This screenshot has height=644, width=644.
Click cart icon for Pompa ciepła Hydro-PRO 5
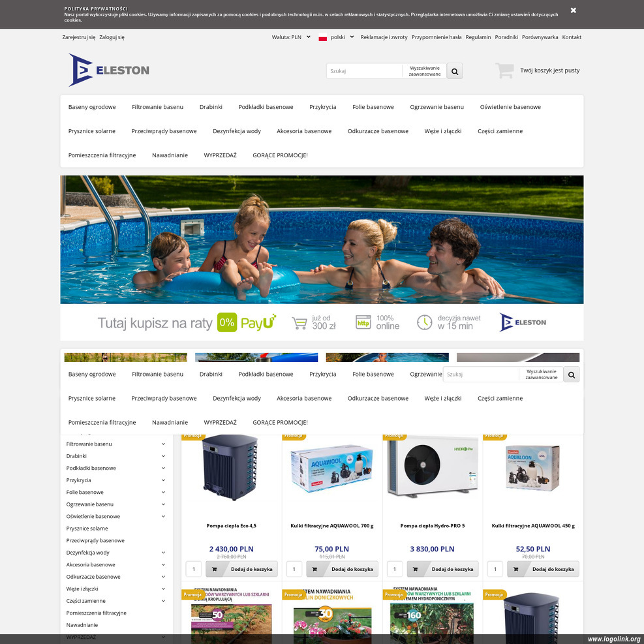click(x=415, y=569)
